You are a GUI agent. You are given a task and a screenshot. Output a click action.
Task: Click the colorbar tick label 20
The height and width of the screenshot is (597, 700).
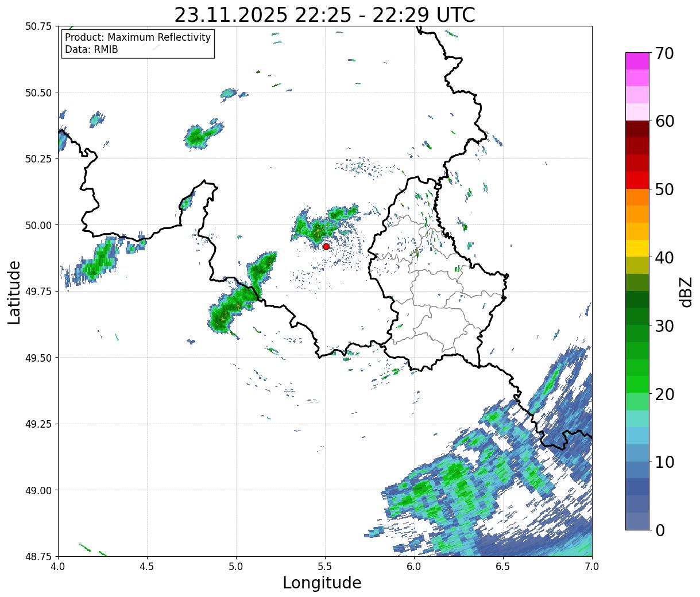point(664,394)
